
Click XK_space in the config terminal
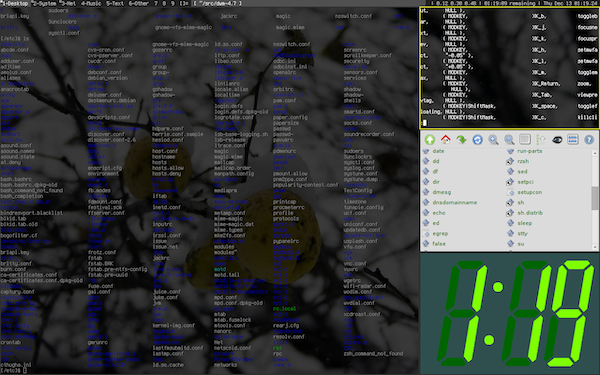(544, 106)
